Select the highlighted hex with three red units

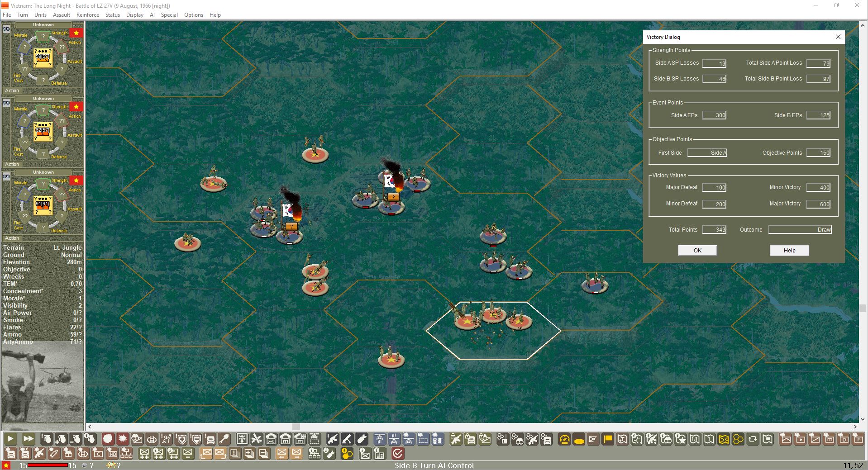pos(493,330)
